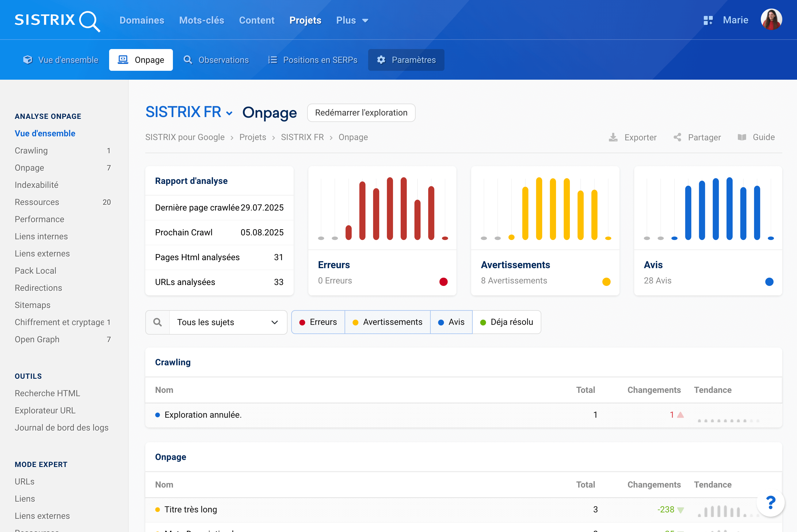Expand the Plus menu
The image size is (797, 532).
352,20
